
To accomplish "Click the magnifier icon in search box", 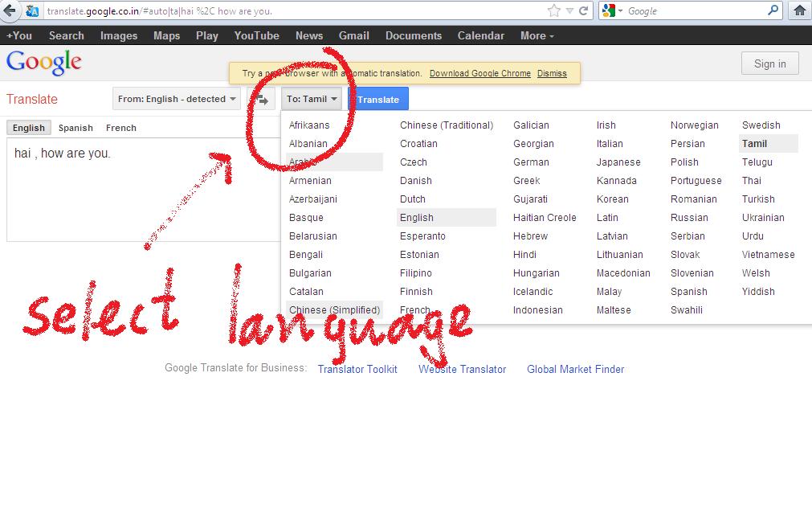I will 773,10.
